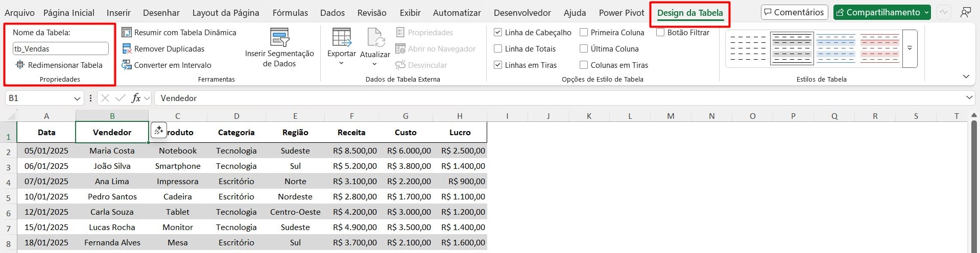The width and height of the screenshot is (980, 253).
Task: Uncheck Linha de Cabeçalho checkbox
Action: click(498, 33)
